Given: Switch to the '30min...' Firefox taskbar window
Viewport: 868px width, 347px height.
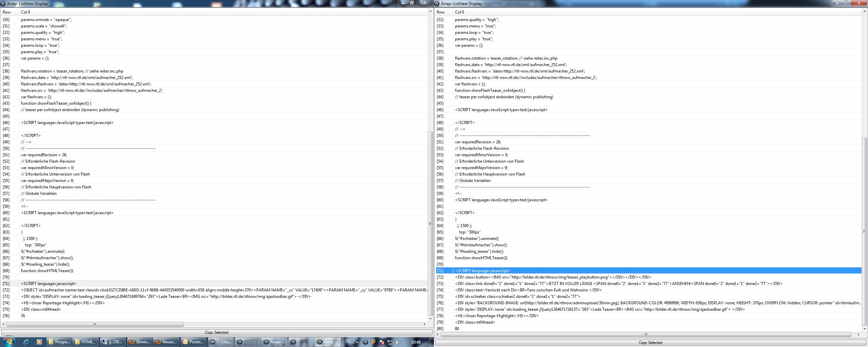Looking at the screenshot, I should [139, 342].
